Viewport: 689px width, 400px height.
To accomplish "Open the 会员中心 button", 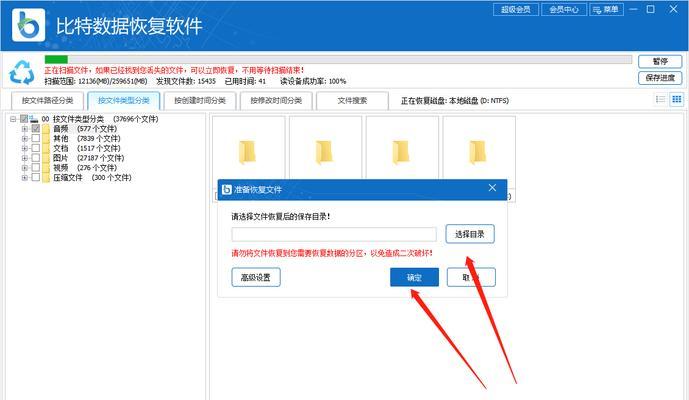I will 564,10.
